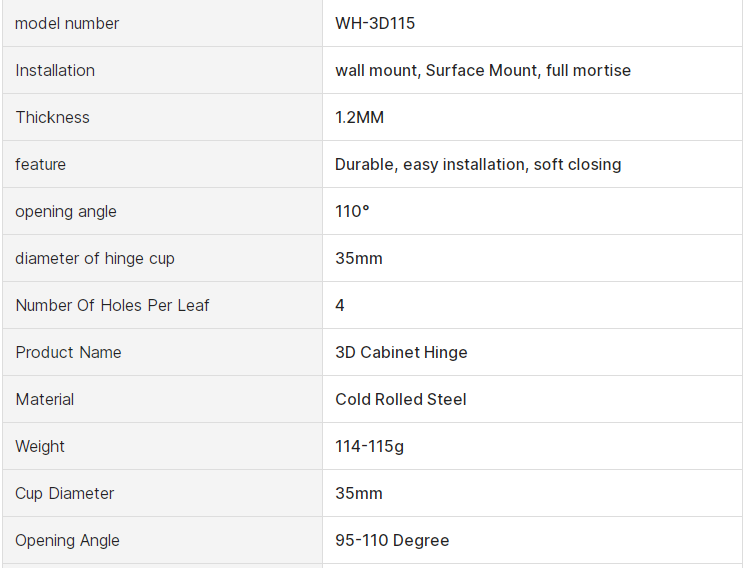The height and width of the screenshot is (568, 746).
Task: Click the '95-110 Degree' value
Action: pos(392,540)
